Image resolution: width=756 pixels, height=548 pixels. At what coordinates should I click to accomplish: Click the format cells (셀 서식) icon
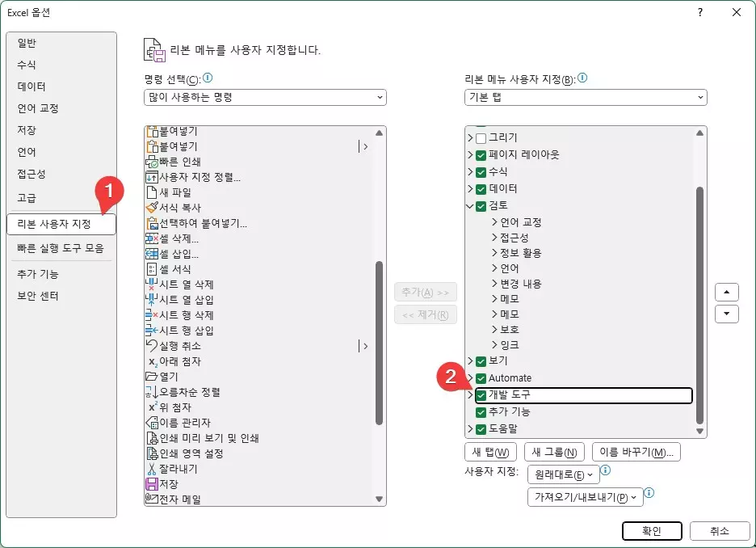[x=151, y=269]
